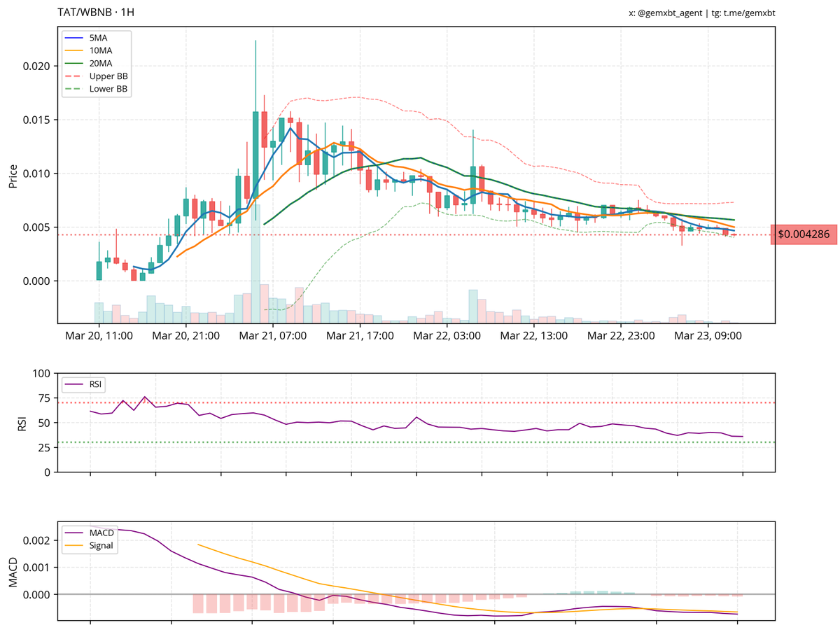This screenshot has width=840, height=632.
Task: Click the Mar 22, 03:00 time label
Action: (x=447, y=336)
